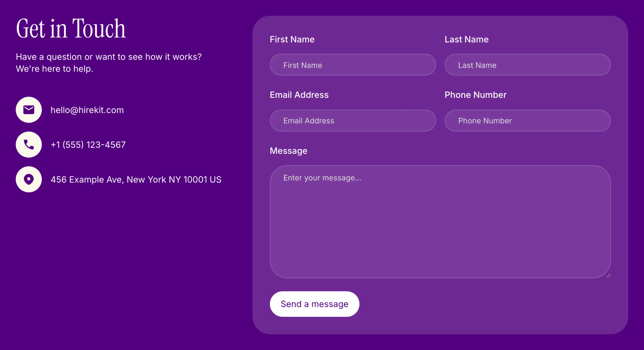Click the phone handset icon
This screenshot has width=644, height=350.
(29, 145)
